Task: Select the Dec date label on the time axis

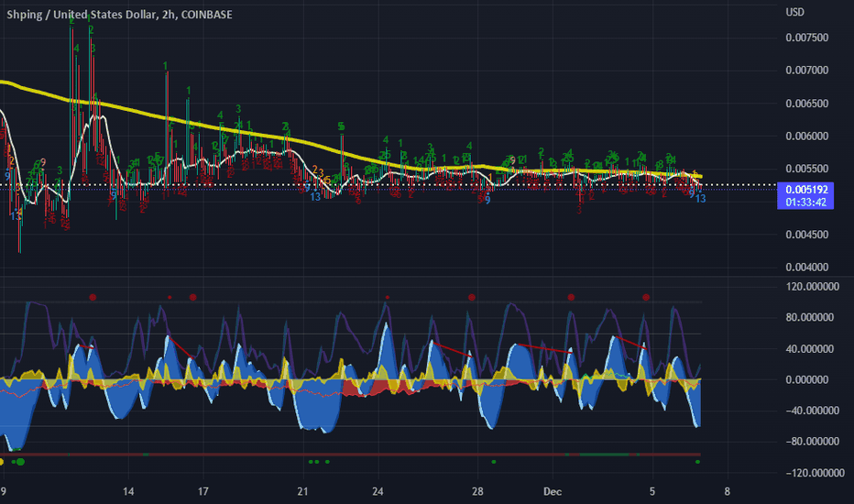Action: [553, 491]
